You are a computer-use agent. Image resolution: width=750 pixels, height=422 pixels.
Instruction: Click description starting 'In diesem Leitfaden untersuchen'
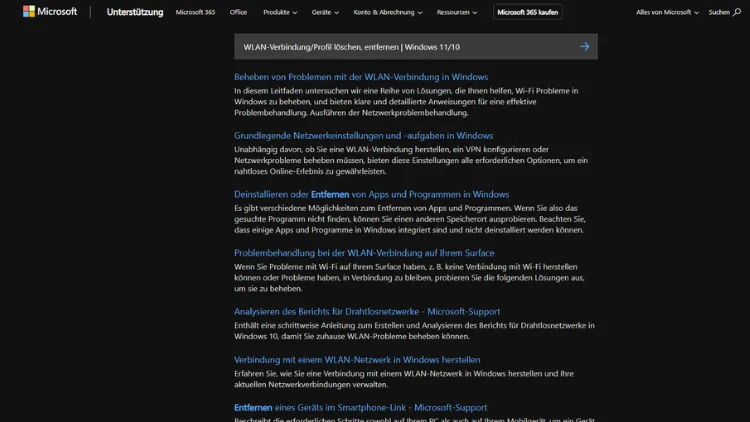click(x=406, y=101)
